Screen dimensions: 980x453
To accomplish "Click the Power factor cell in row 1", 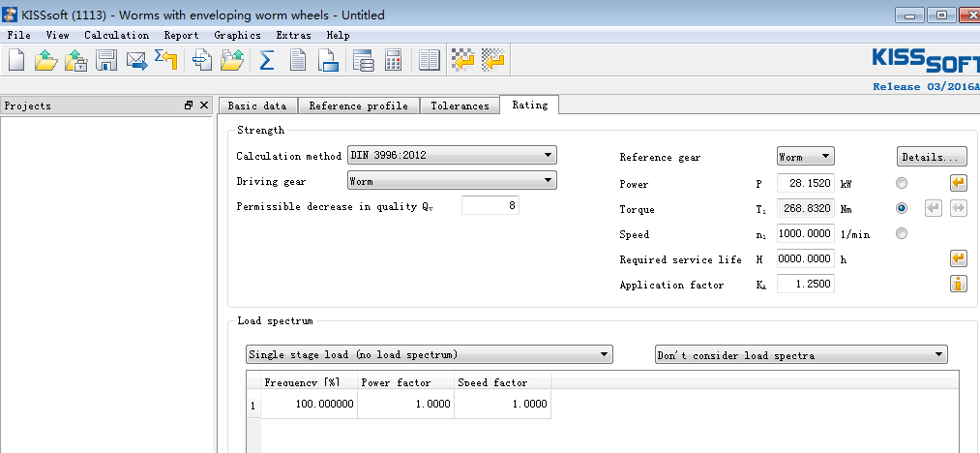I will 405,405.
